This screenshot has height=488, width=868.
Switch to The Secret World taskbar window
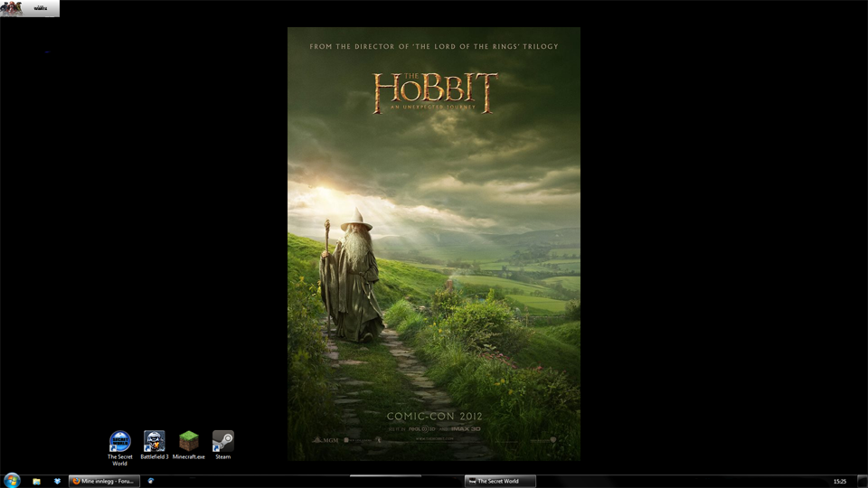[500, 482]
